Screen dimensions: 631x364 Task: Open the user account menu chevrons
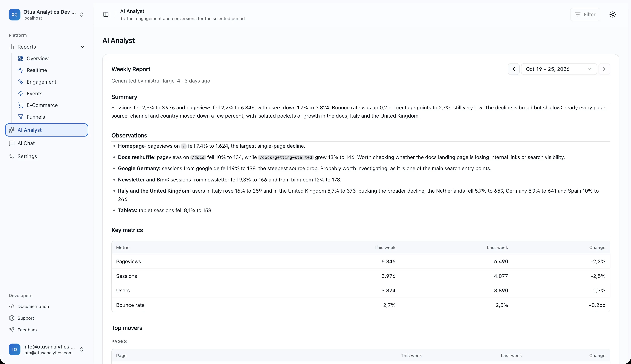(x=82, y=350)
